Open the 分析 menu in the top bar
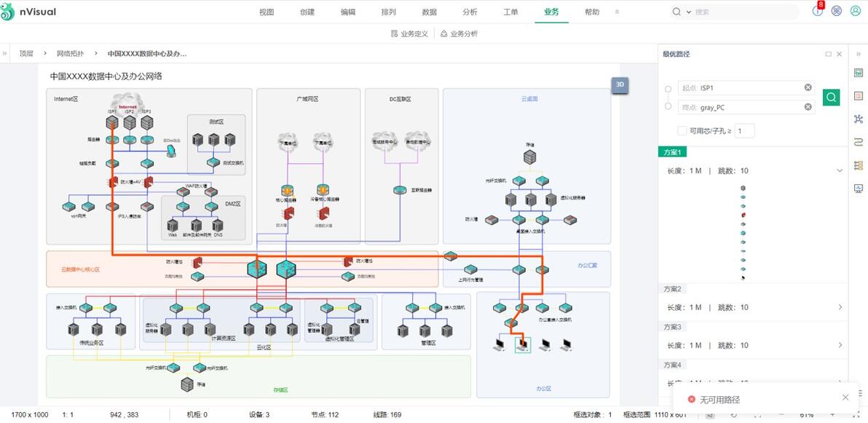Image resolution: width=868 pixels, height=423 pixels. tap(470, 12)
